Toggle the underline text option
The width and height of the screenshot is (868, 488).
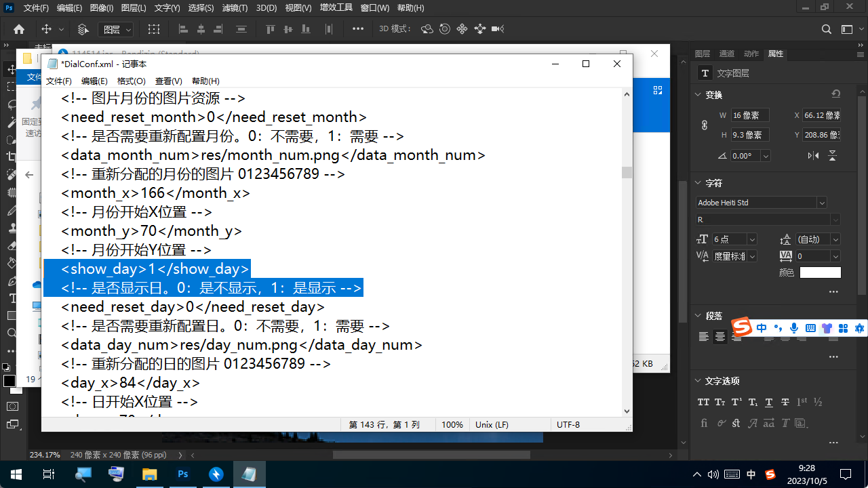[x=769, y=402]
